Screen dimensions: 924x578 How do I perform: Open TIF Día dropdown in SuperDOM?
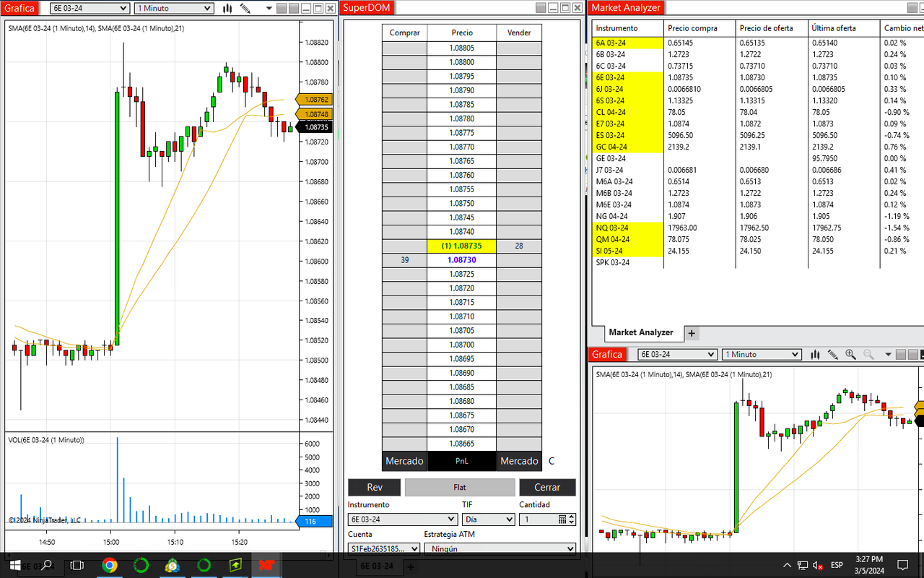489,519
